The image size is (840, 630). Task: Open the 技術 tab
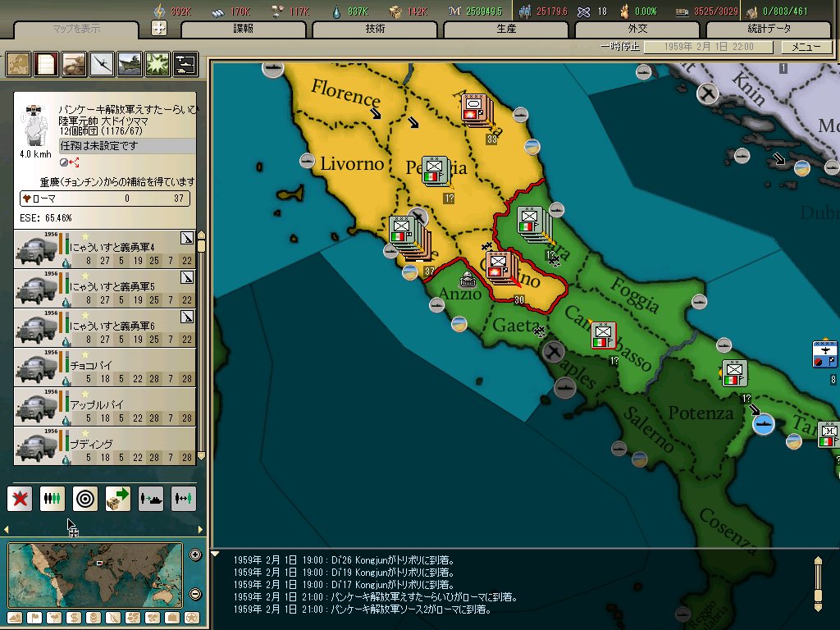(375, 29)
